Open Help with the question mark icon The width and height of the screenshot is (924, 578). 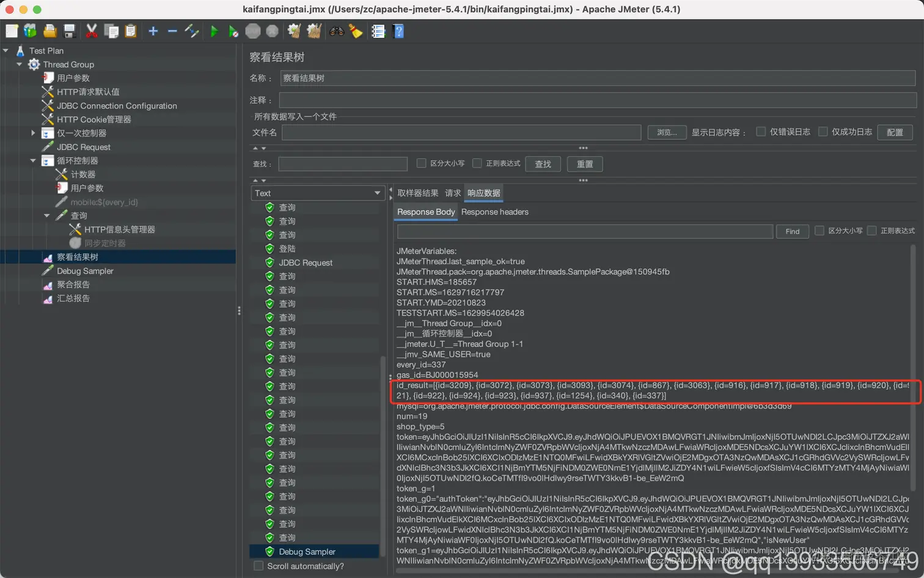(x=398, y=31)
